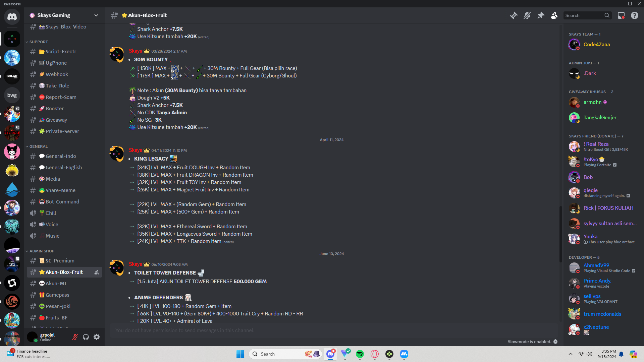Open the Gamepass channel
The height and width of the screenshot is (362, 644).
pyautogui.click(x=64, y=295)
